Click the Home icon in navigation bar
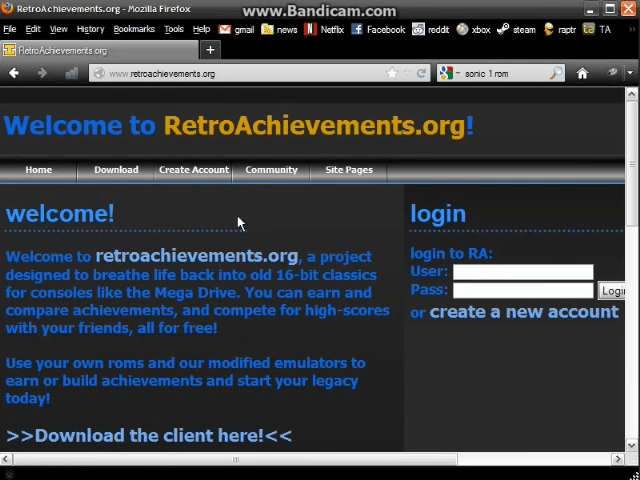This screenshot has width=640, height=480. pyautogui.click(x=582, y=73)
